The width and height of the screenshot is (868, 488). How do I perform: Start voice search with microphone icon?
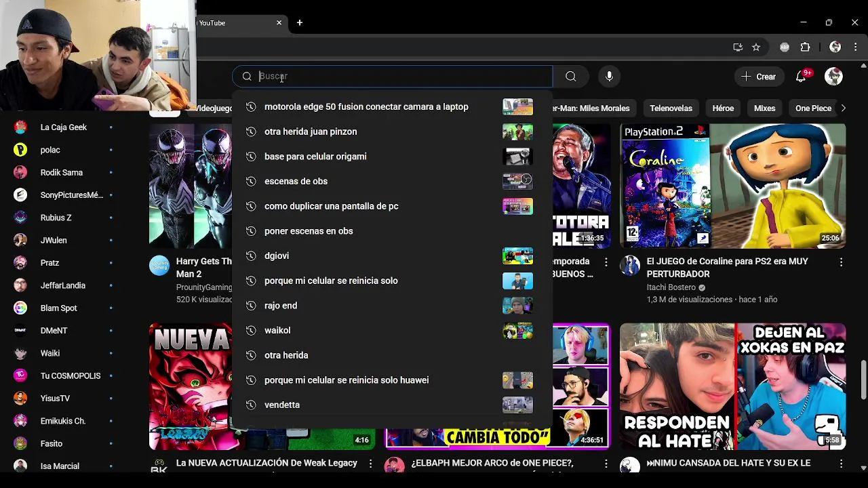tap(609, 77)
